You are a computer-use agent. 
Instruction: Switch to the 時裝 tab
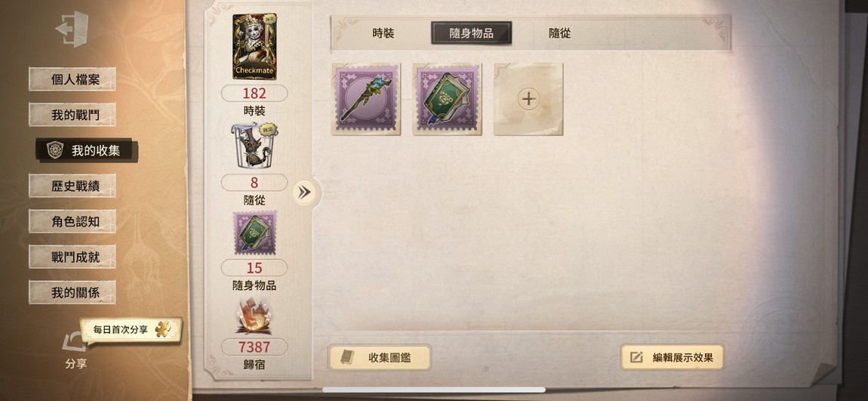(383, 33)
